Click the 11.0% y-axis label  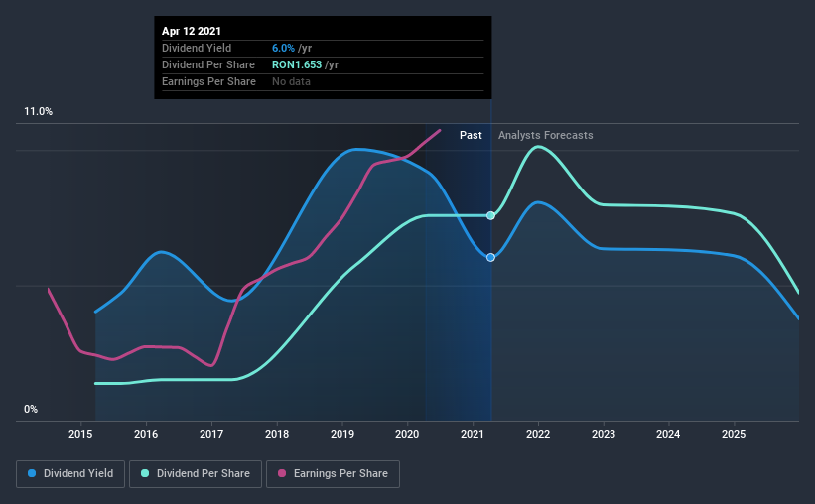38,112
